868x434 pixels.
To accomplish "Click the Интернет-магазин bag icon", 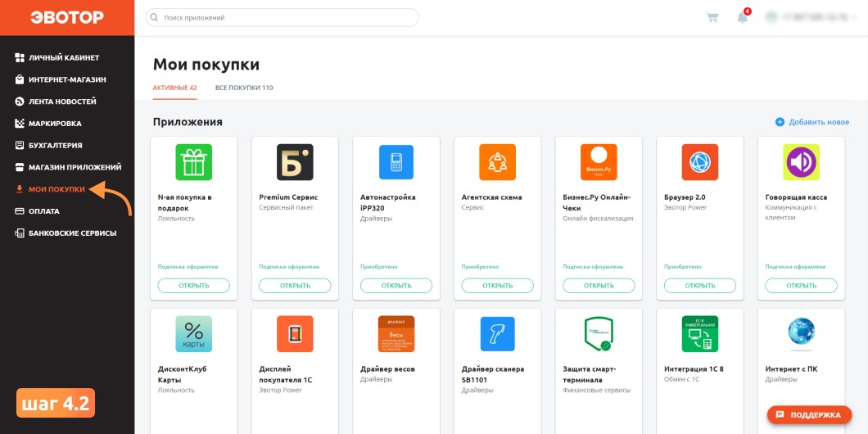I will 20,79.
